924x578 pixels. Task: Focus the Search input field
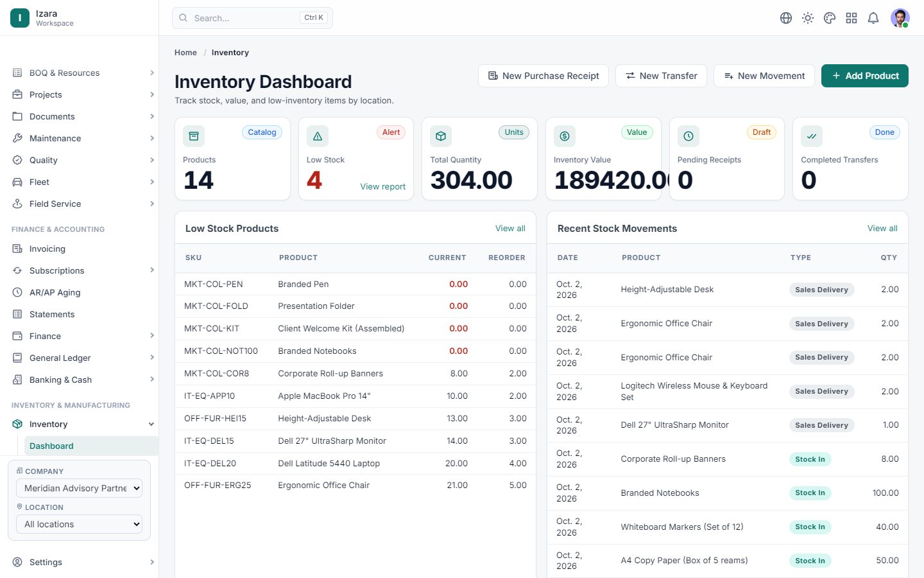point(252,18)
